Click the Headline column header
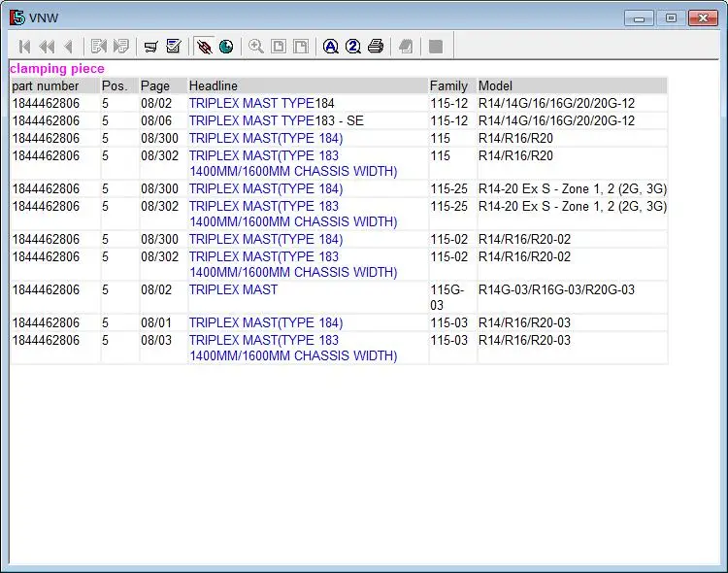Viewport: 728px width, 573px height. tap(214, 85)
